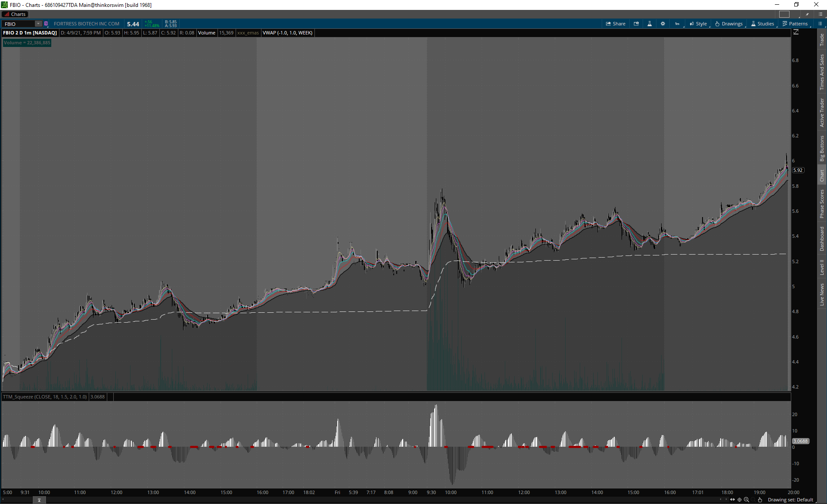
Task: Open the FBIO symbol dropdown arrow
Action: click(x=38, y=24)
